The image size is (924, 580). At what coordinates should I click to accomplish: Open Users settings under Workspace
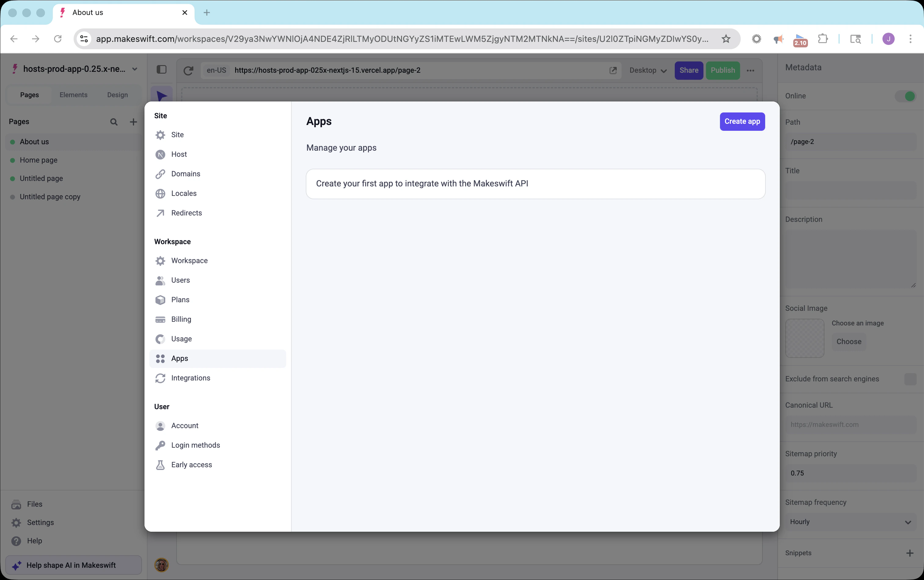click(x=181, y=280)
